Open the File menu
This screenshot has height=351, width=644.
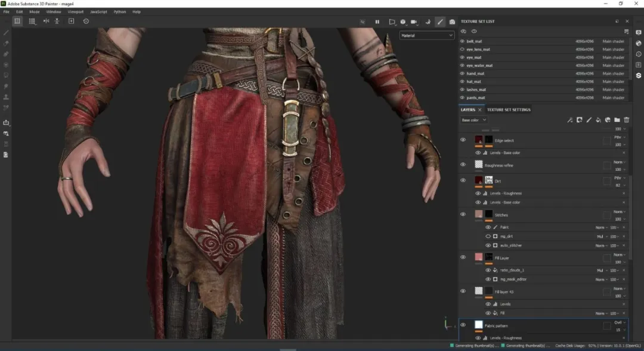[x=6, y=12]
